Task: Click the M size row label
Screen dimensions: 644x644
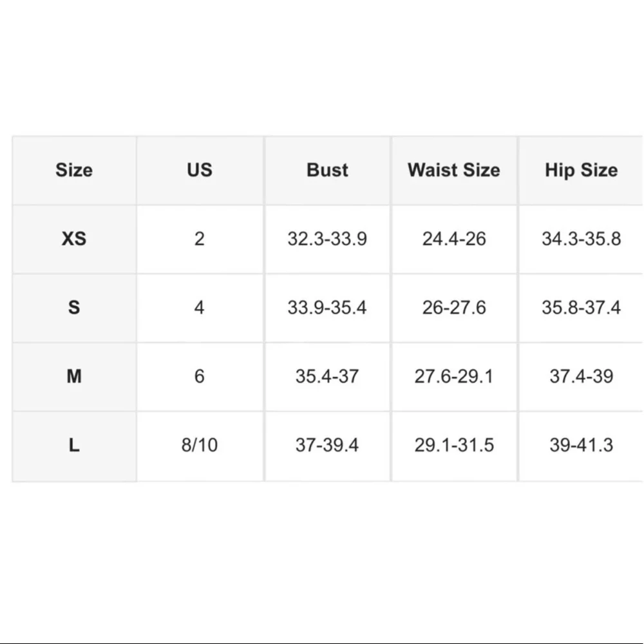Action: tap(74, 376)
